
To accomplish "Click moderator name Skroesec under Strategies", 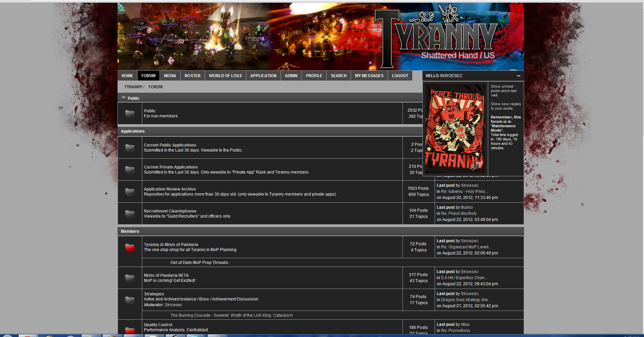I will (x=173, y=305).
